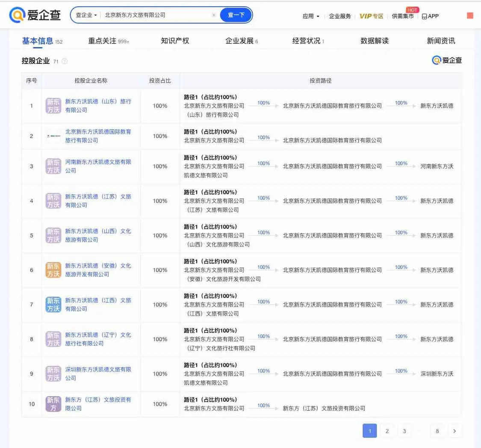Click logo of 新东方沃凯德（山东）旅行有限公司

(53, 106)
